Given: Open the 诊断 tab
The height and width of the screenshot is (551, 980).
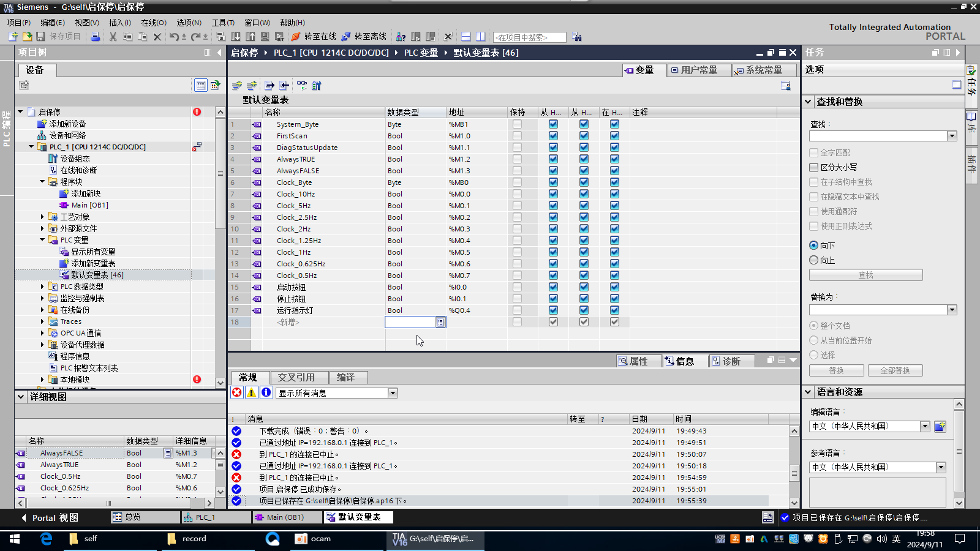Looking at the screenshot, I should click(x=731, y=361).
